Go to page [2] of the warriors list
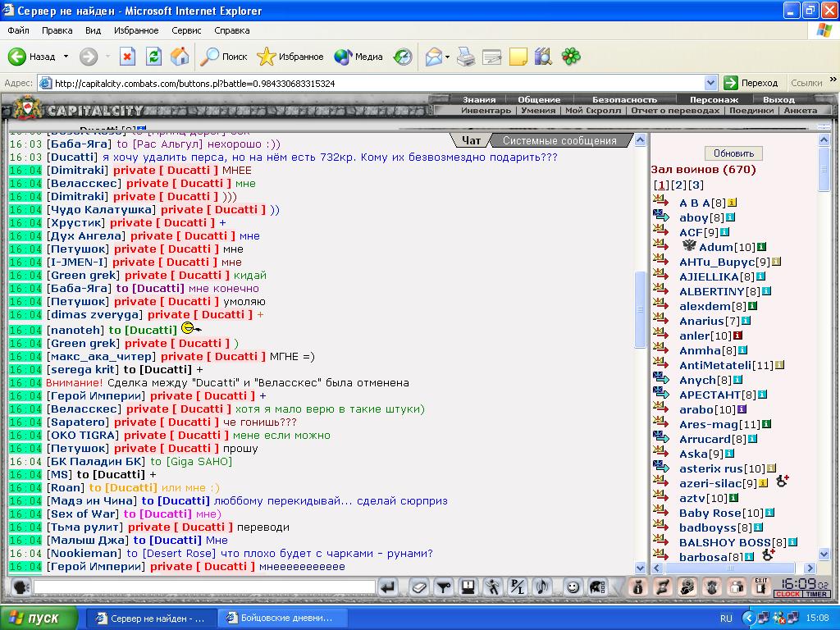The height and width of the screenshot is (630, 840). (x=678, y=185)
